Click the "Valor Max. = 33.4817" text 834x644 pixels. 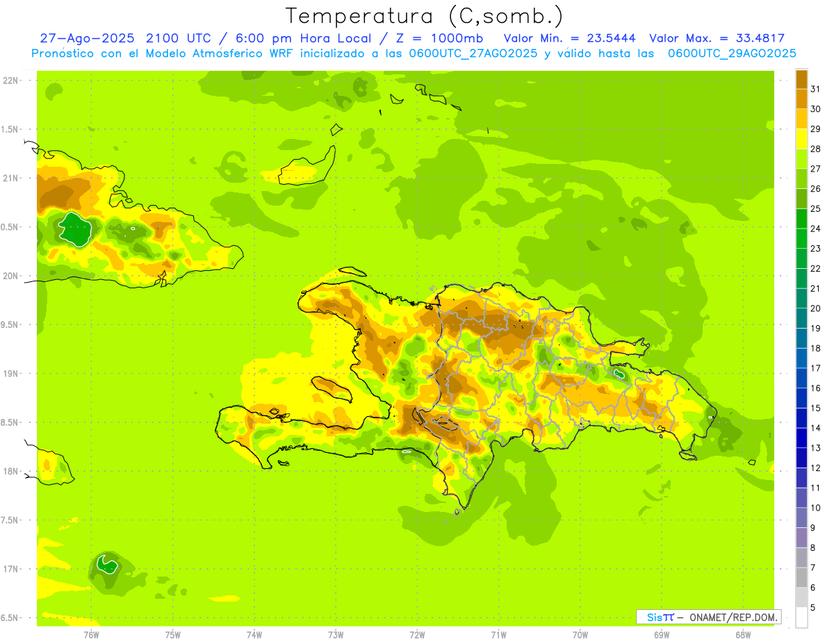717,38
